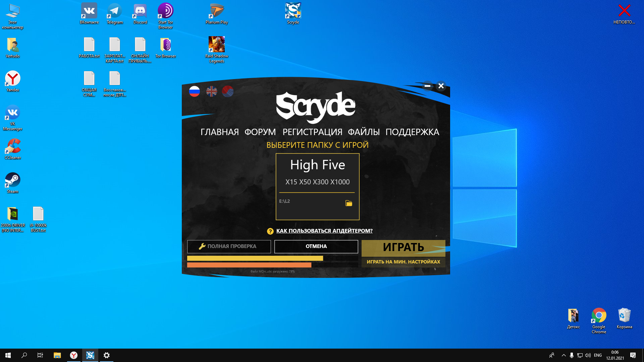Viewport: 644px width, 362px height.
Task: Click the yellow download progress bar
Action: pos(255,258)
